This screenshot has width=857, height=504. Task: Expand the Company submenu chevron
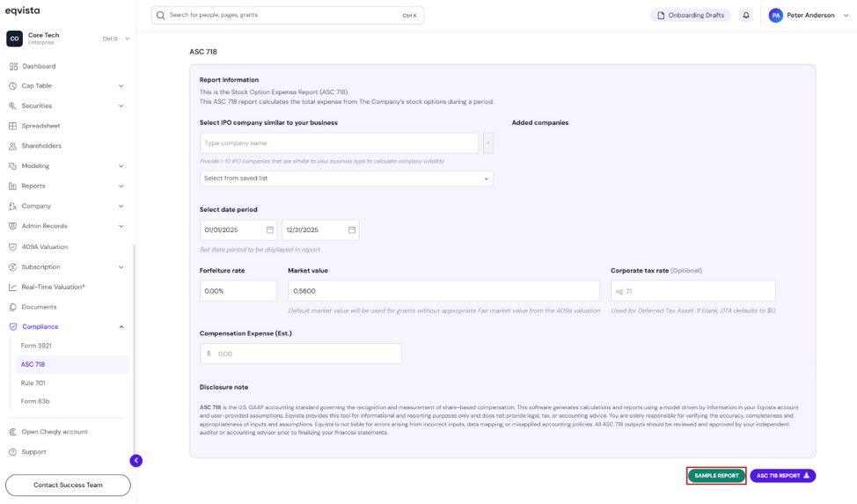click(x=121, y=206)
